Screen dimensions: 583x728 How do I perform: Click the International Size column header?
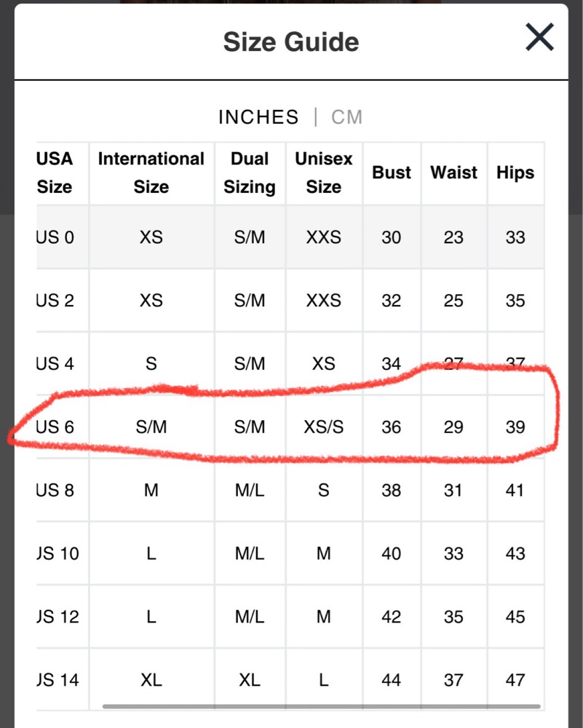151,173
